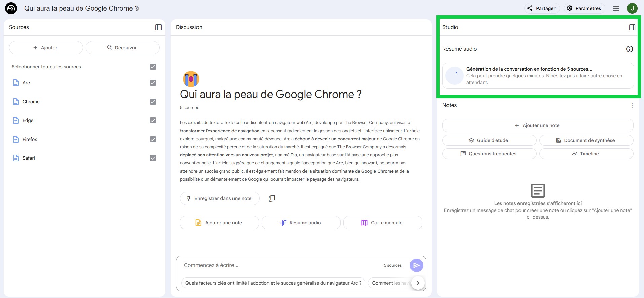Uncheck the Arc source checkbox

[x=153, y=83]
